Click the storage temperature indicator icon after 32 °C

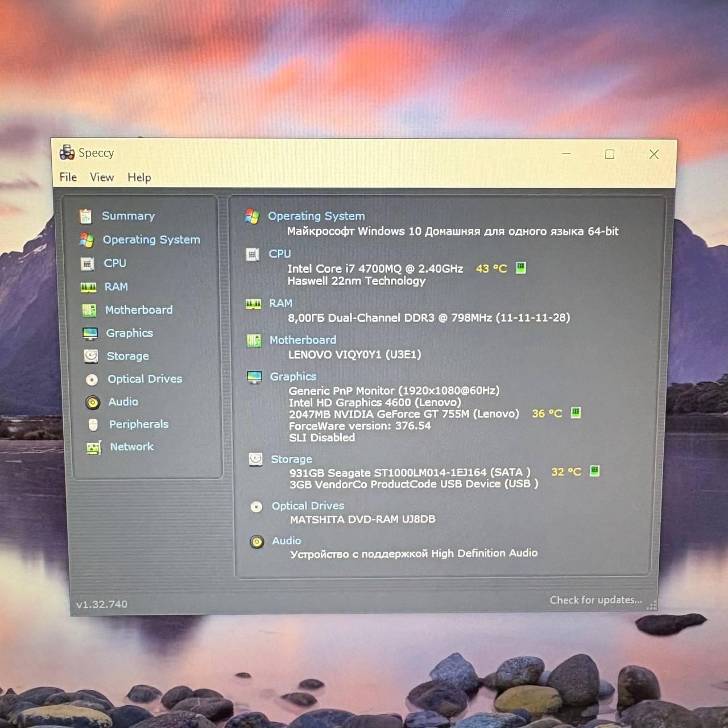coord(594,470)
